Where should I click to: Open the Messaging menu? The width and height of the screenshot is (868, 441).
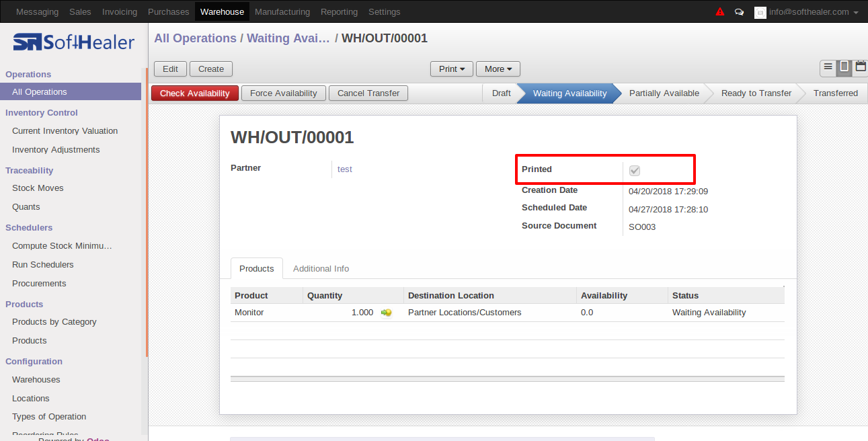(x=37, y=11)
